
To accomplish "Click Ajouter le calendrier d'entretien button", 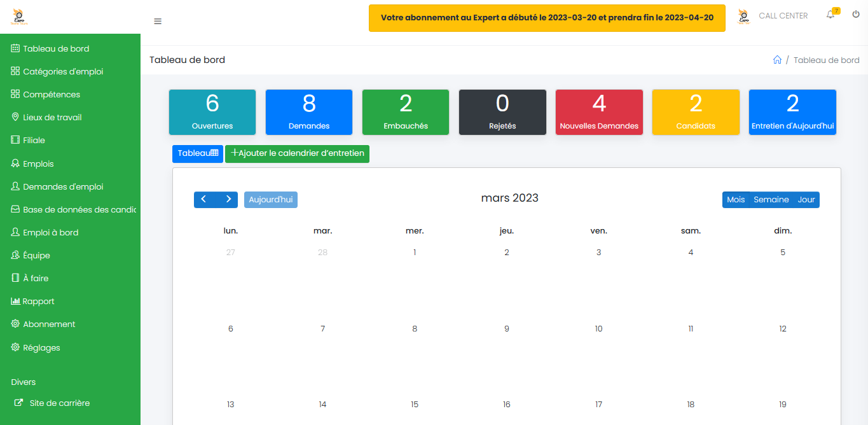I will [x=297, y=153].
